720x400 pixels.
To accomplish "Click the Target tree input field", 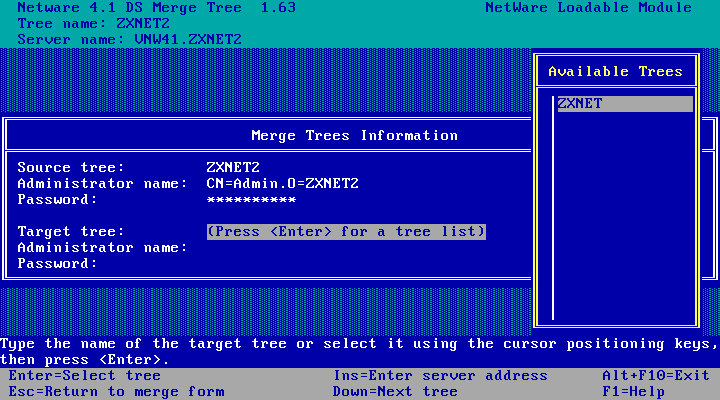I will (x=346, y=231).
